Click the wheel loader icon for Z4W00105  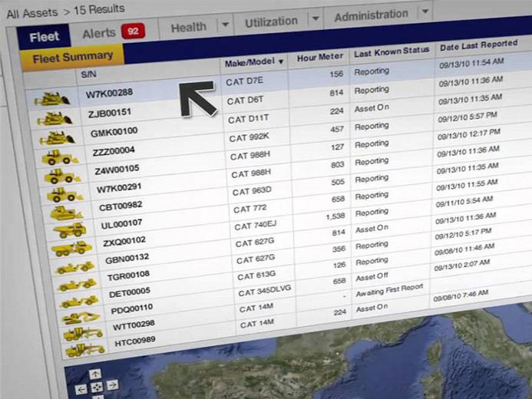click(x=63, y=176)
